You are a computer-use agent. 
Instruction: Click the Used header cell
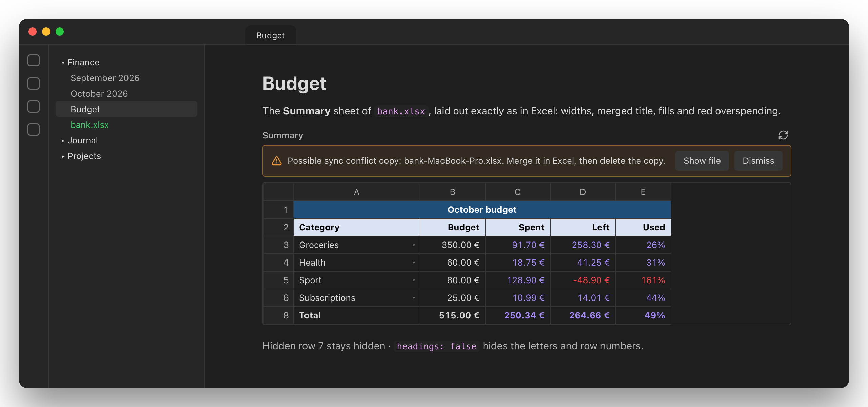pyautogui.click(x=643, y=227)
